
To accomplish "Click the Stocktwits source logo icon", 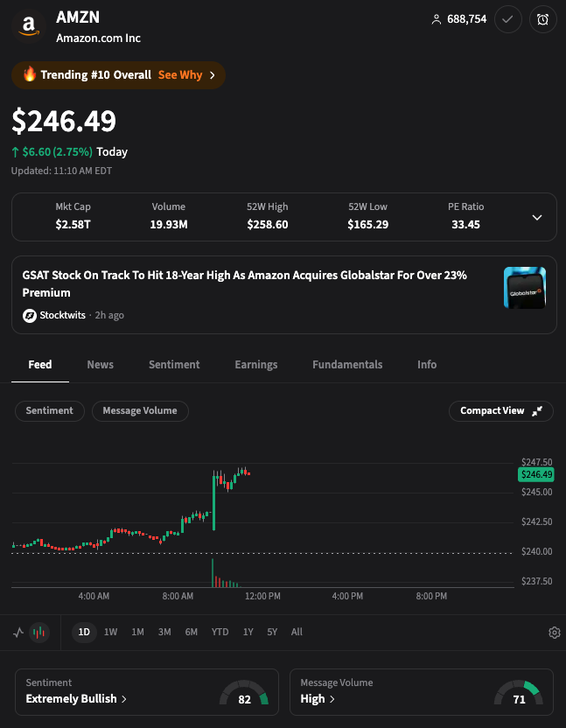I will tap(29, 316).
